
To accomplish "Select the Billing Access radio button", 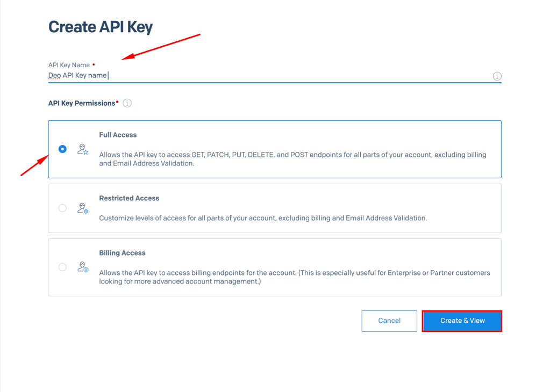I will click(62, 267).
